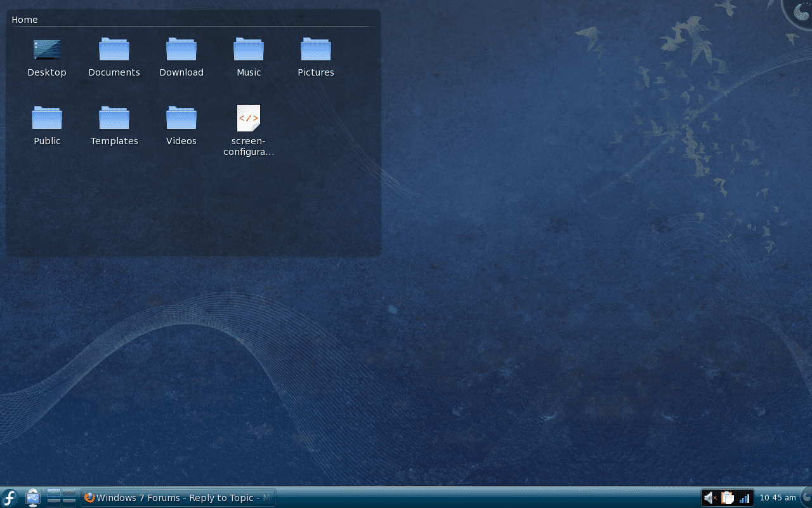This screenshot has width=812, height=508.
Task: Click the show desktop icon in panel
Action: point(32,498)
